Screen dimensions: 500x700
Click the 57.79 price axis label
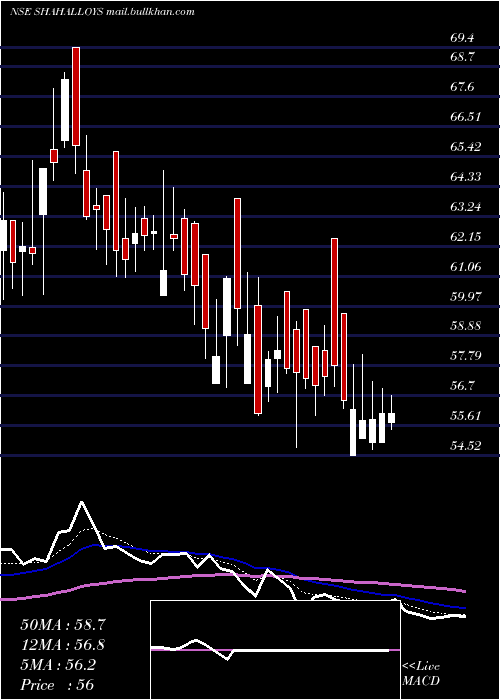pyautogui.click(x=466, y=356)
